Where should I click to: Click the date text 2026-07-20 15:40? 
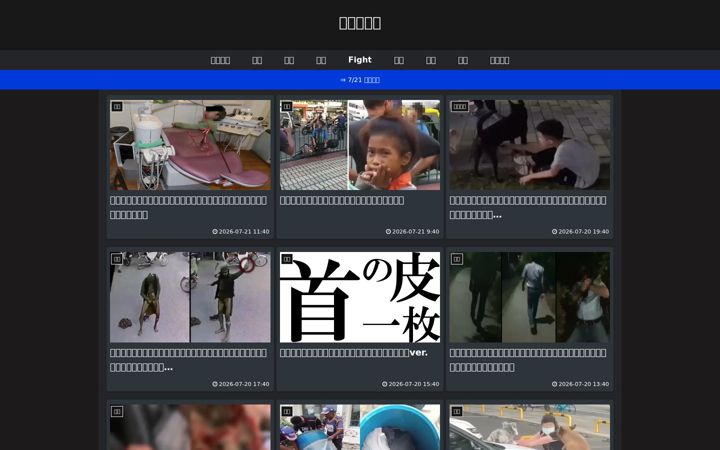coord(414,384)
